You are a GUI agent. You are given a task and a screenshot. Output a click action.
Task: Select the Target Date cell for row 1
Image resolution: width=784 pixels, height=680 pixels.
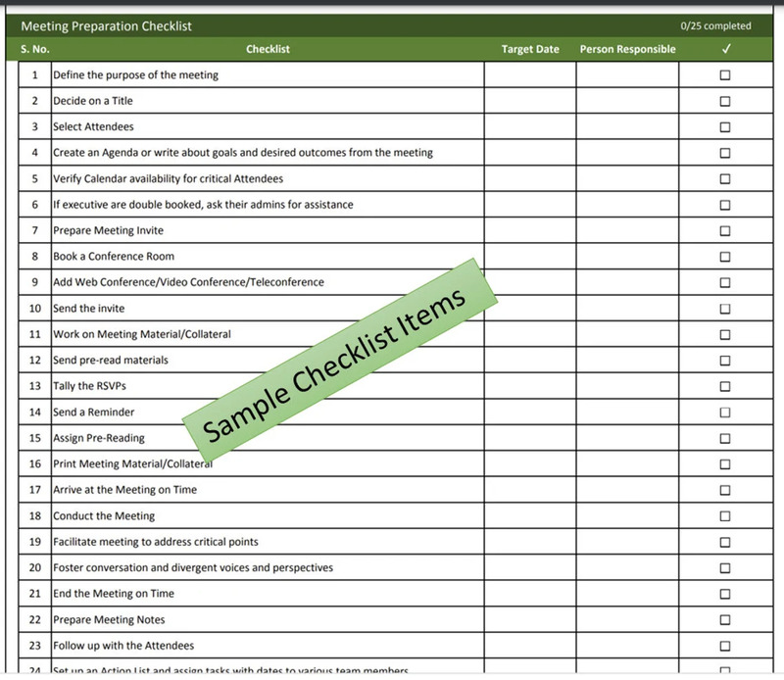coord(530,75)
